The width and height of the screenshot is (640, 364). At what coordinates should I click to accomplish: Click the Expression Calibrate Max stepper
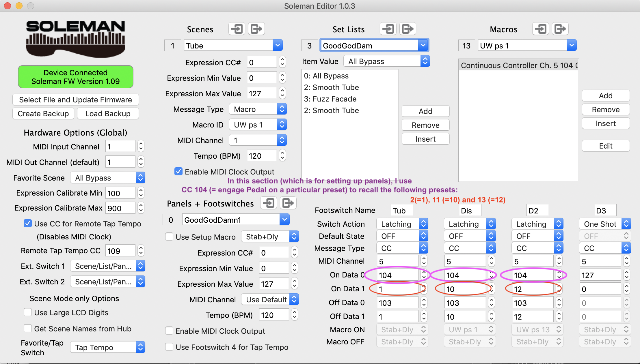point(141,208)
